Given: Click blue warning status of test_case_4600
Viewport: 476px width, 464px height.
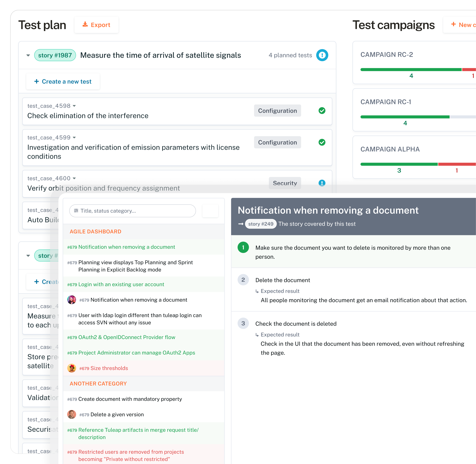Looking at the screenshot, I should click(322, 183).
